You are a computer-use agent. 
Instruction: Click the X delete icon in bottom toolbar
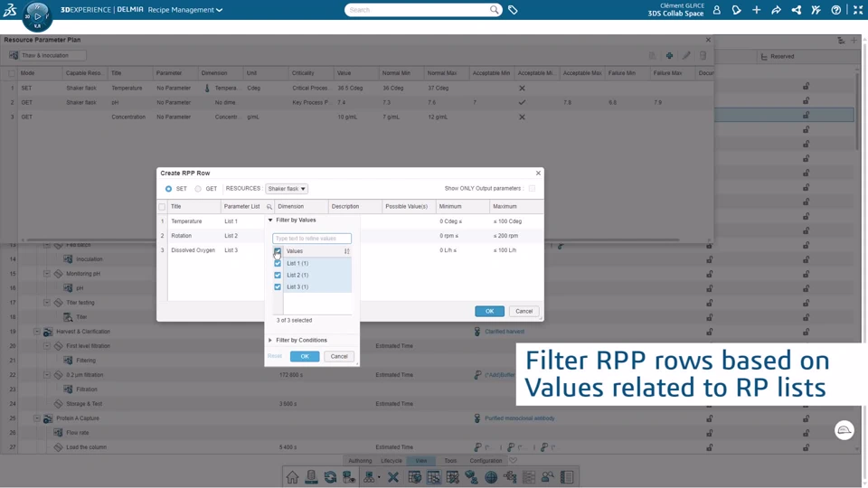click(x=393, y=477)
